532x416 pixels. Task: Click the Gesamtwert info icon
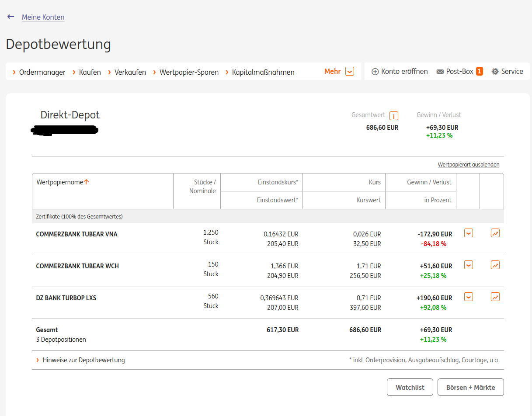pos(394,116)
